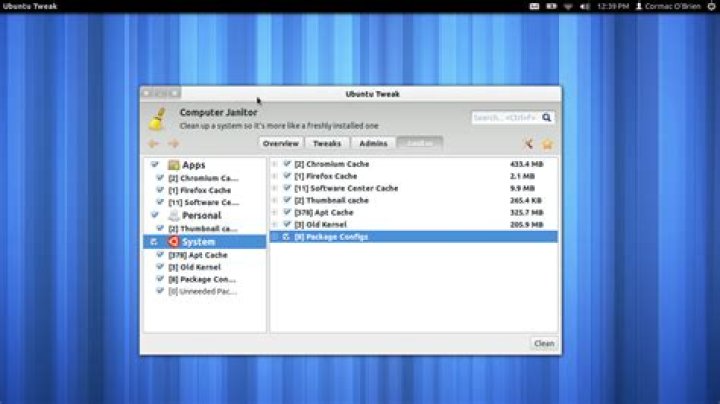Expand the Thumbnail cache row

(x=275, y=200)
